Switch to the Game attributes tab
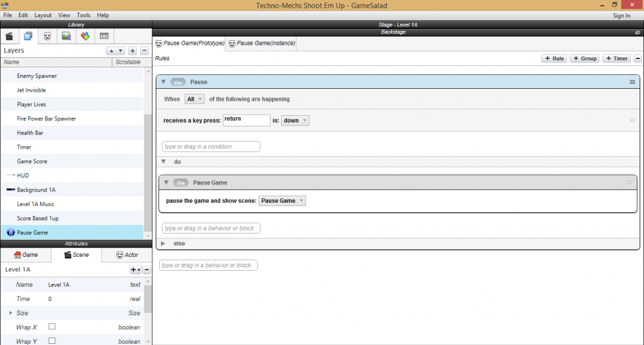644x345 pixels. click(x=26, y=255)
